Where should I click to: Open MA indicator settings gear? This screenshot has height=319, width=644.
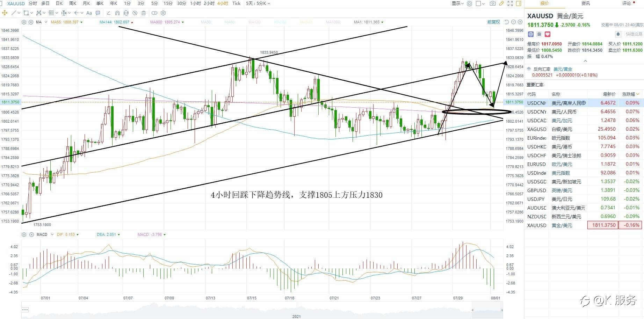(24, 22)
